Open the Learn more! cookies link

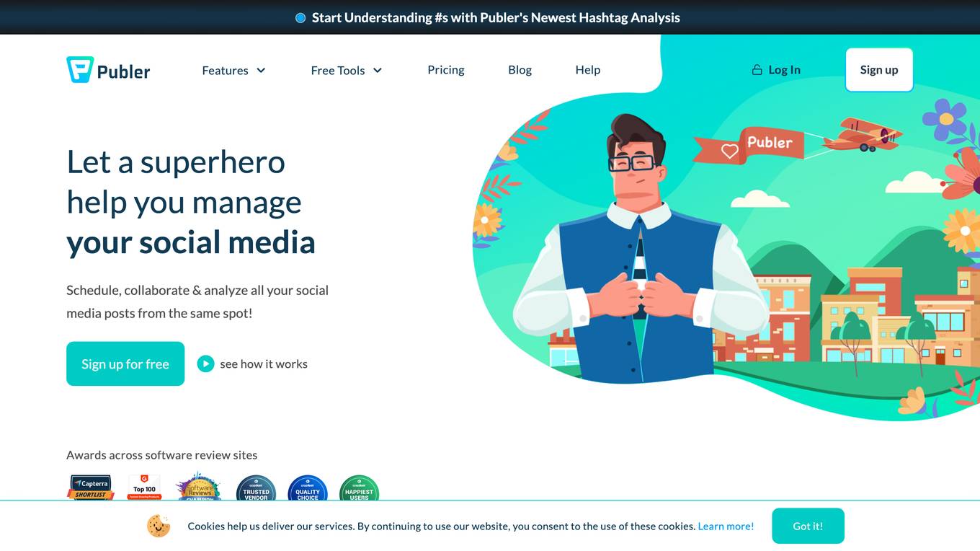tap(726, 526)
